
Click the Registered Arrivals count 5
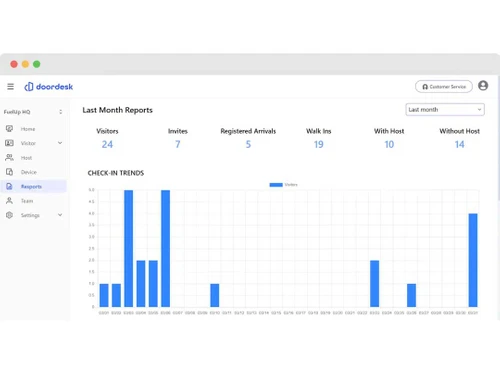(x=248, y=144)
